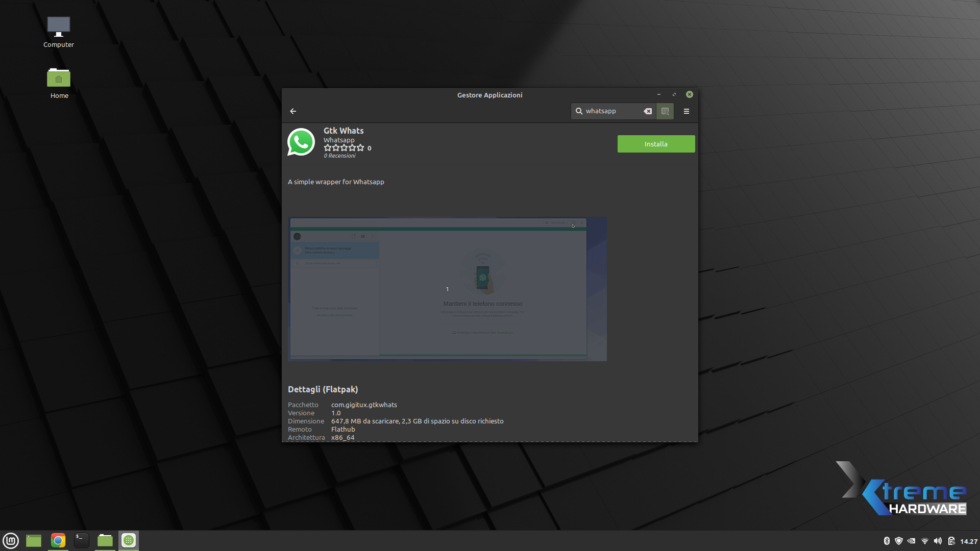Launch Chrome from the taskbar

pos(58,540)
